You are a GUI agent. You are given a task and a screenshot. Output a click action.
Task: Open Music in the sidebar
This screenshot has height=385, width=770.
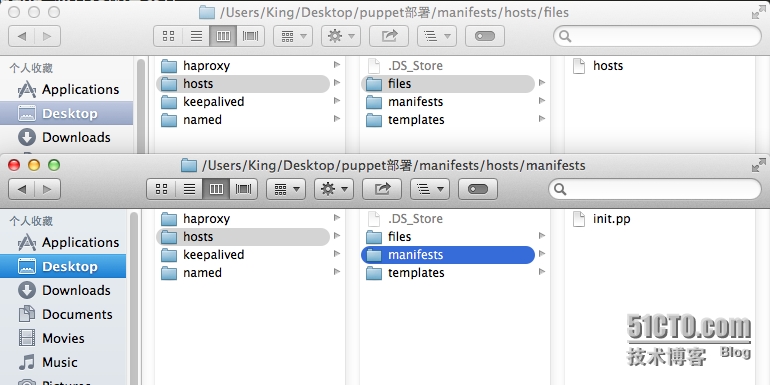[x=63, y=362]
